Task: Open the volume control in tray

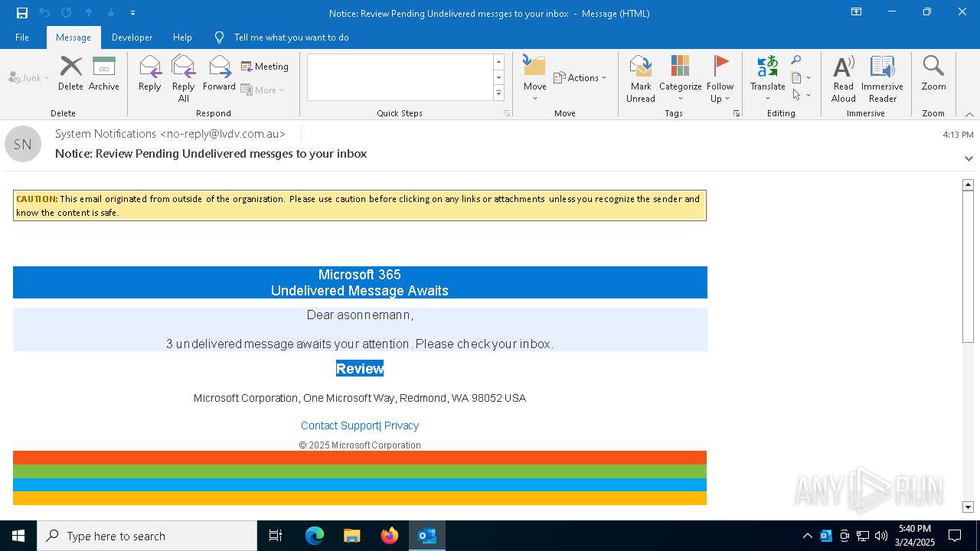Action: [881, 536]
